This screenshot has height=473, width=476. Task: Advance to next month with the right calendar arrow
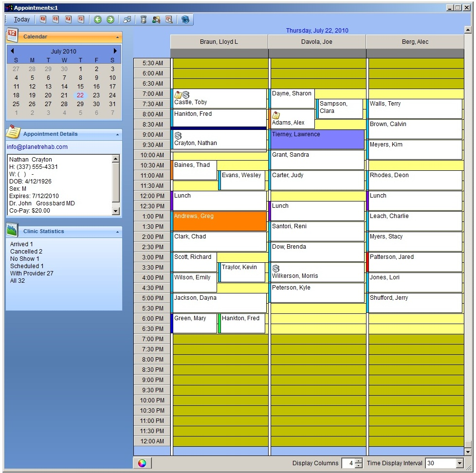[x=115, y=51]
